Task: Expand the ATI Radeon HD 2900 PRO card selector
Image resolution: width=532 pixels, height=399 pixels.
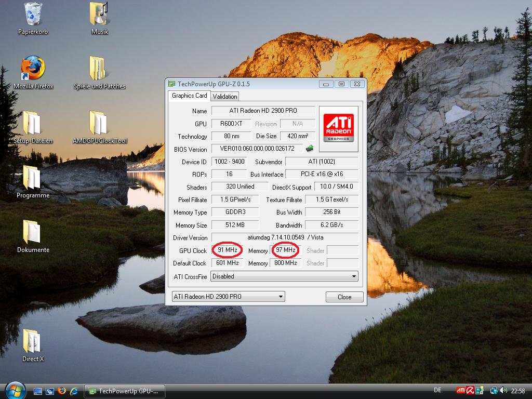Action: point(229,297)
